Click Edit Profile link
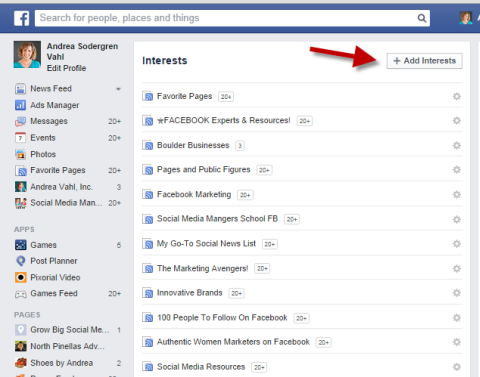This screenshot has height=377, width=480. coord(66,68)
